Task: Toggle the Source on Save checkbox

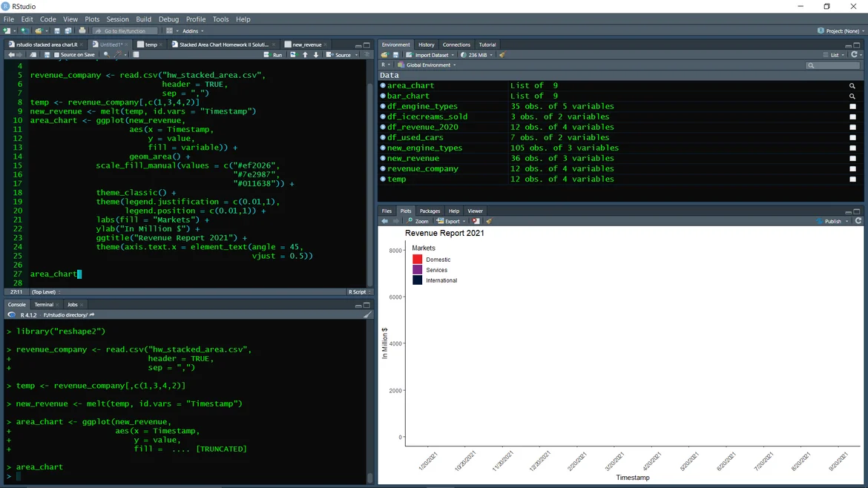Action: click(x=57, y=55)
